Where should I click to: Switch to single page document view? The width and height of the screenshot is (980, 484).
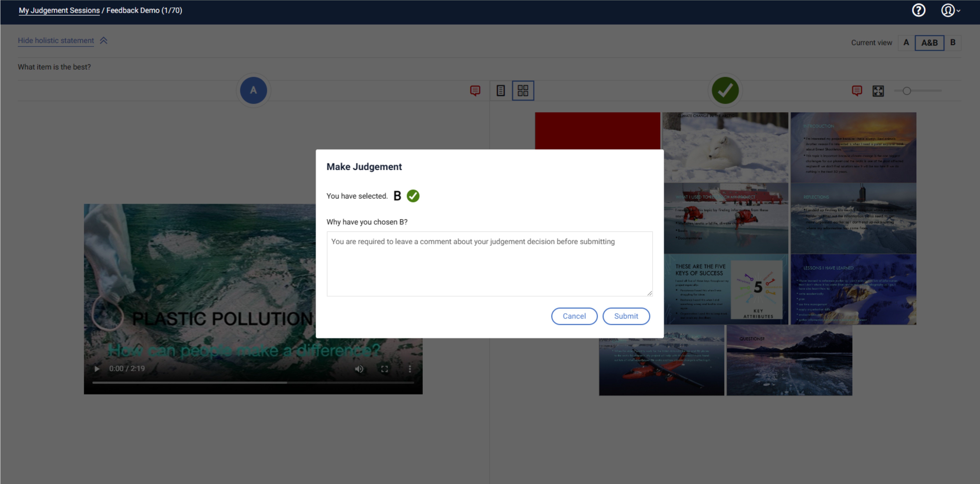tap(501, 91)
